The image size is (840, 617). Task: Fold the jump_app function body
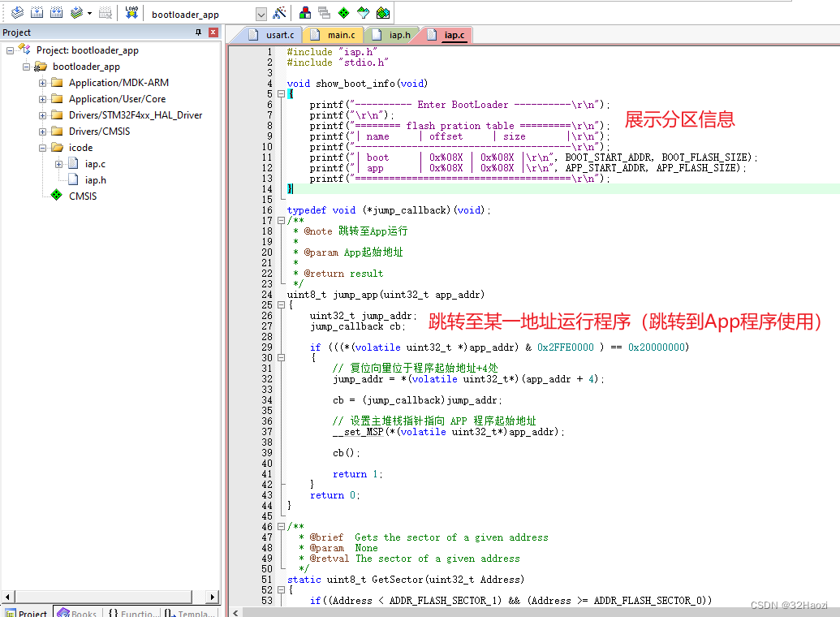pos(281,305)
